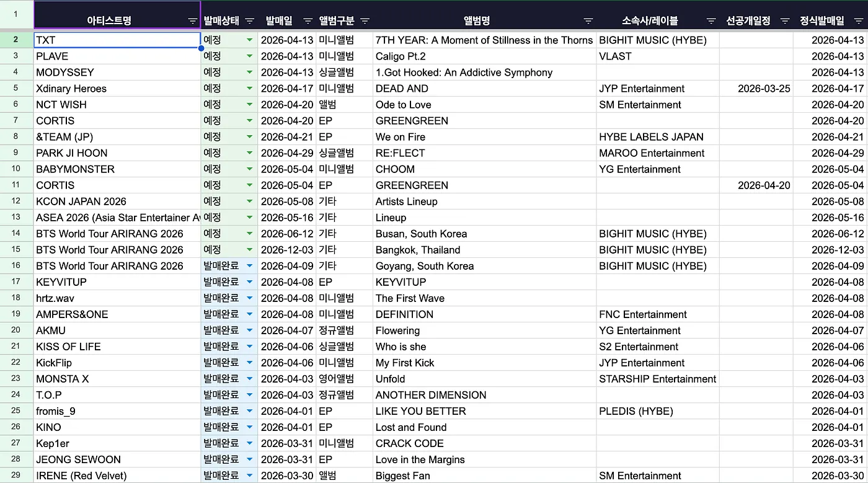
Task: Select row header number 5
Action: click(x=16, y=89)
